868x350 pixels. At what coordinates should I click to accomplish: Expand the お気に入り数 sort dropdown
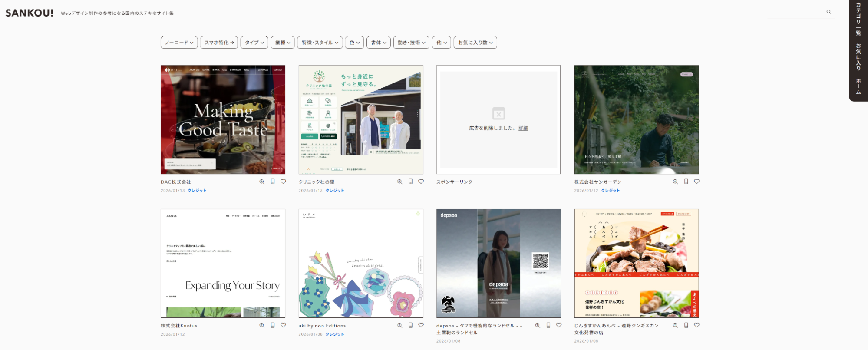[475, 43]
